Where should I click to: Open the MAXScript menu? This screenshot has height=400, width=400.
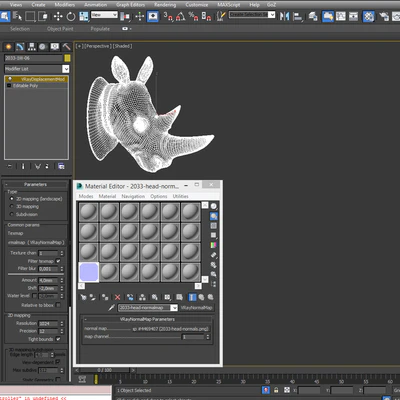pyautogui.click(x=229, y=5)
